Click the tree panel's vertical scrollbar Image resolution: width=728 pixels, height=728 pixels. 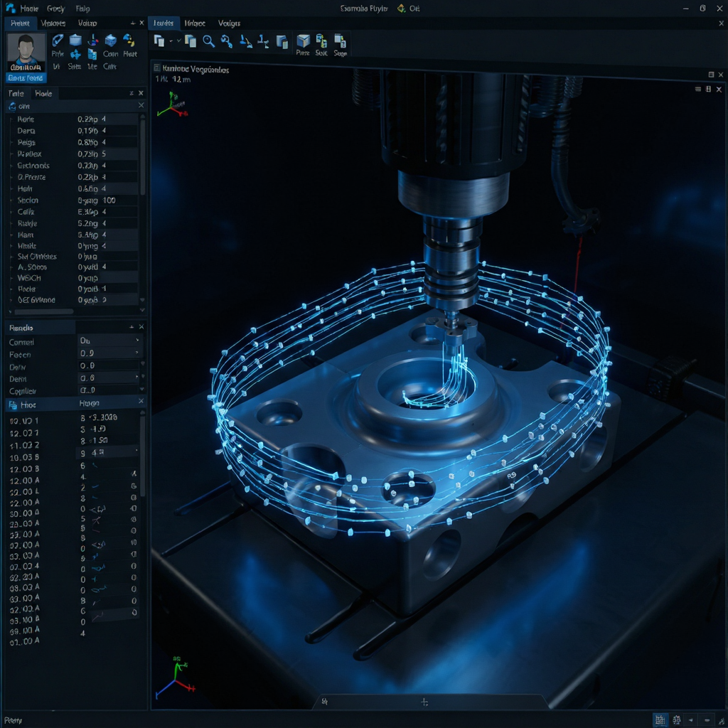[142, 157]
